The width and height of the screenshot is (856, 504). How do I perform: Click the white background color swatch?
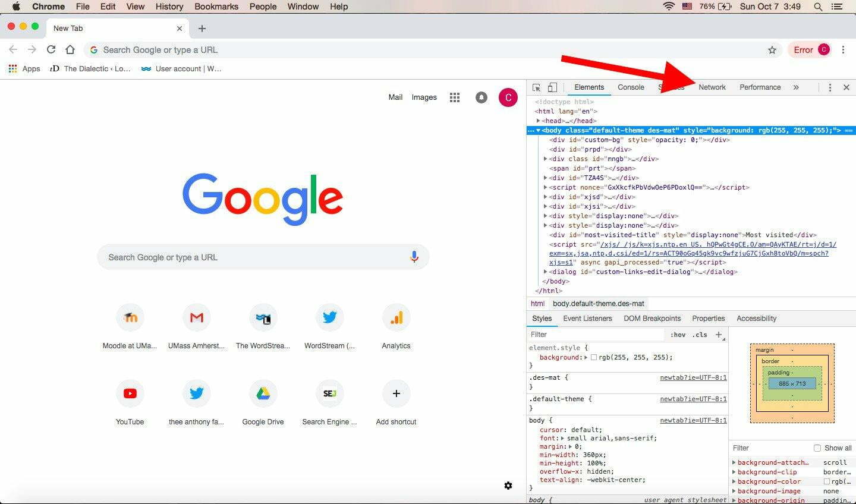tap(594, 357)
